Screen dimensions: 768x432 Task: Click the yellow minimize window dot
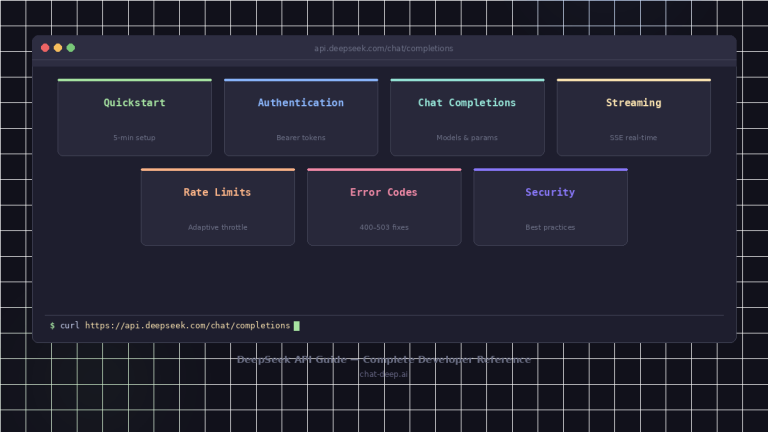(58, 48)
